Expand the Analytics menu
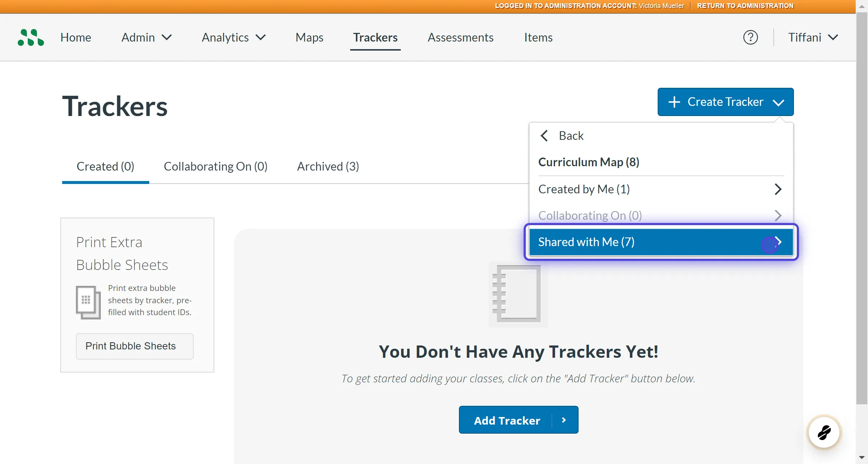 [x=234, y=37]
